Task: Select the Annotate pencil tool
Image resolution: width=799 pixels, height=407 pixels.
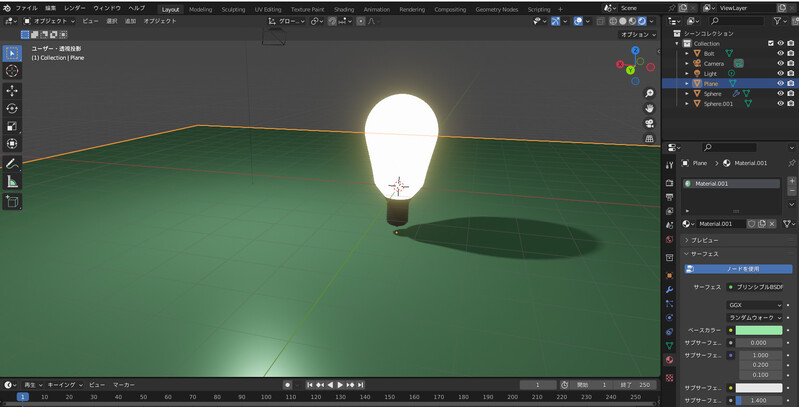Action: (x=12, y=163)
